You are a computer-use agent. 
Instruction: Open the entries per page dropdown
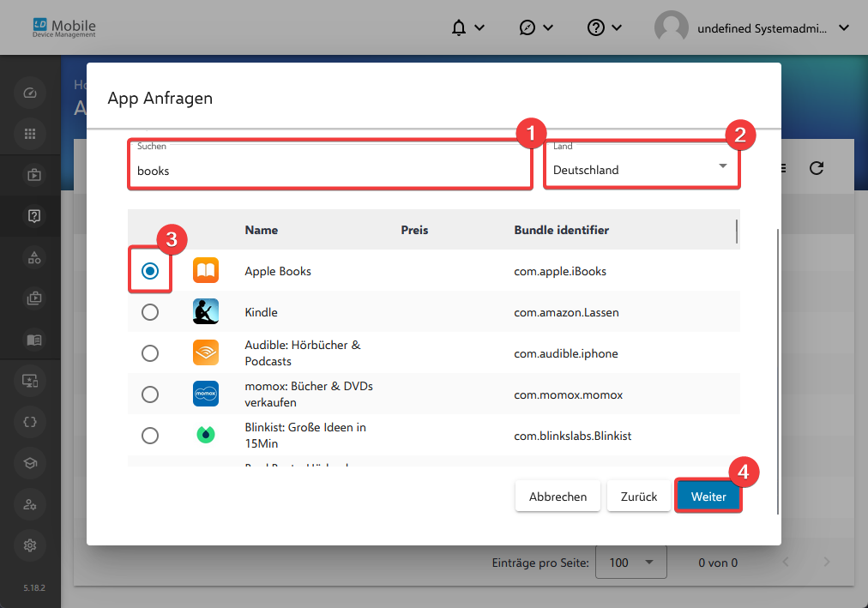tap(631, 562)
